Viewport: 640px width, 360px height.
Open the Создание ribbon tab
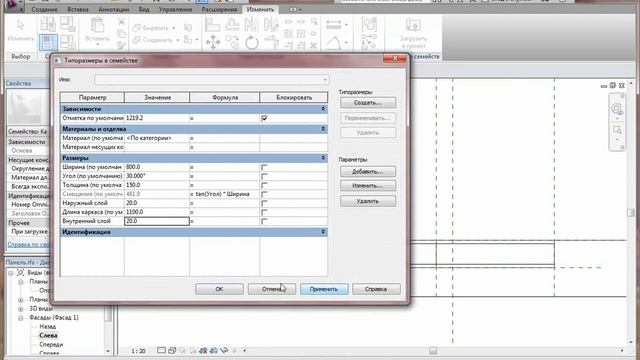point(44,9)
